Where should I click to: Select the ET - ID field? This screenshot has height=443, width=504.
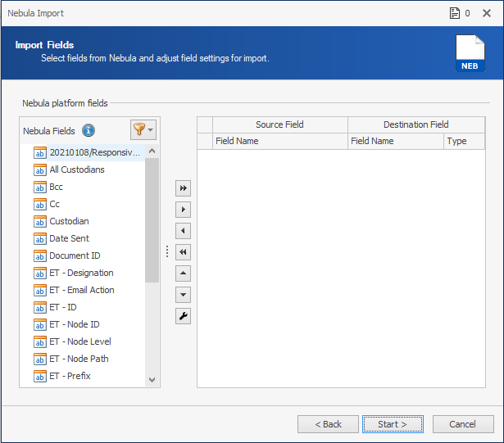(x=63, y=307)
